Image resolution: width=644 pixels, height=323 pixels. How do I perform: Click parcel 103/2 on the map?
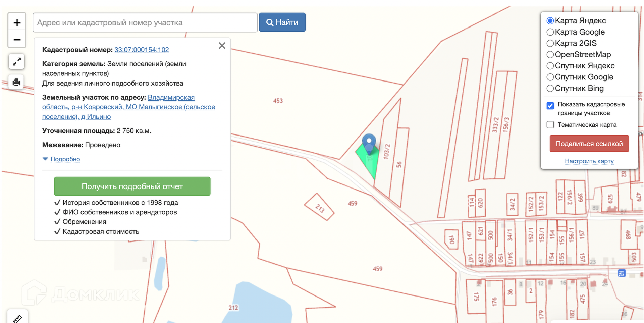(x=387, y=152)
